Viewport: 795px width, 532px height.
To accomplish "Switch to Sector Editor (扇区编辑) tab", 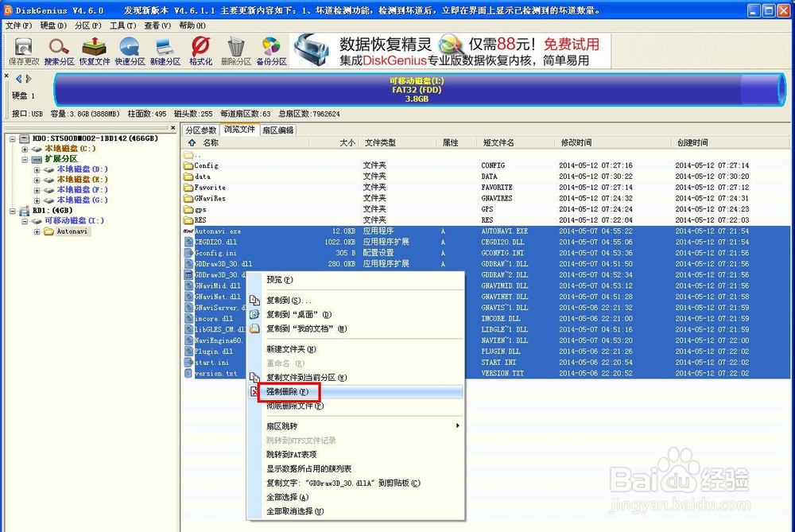I will pyautogui.click(x=277, y=130).
